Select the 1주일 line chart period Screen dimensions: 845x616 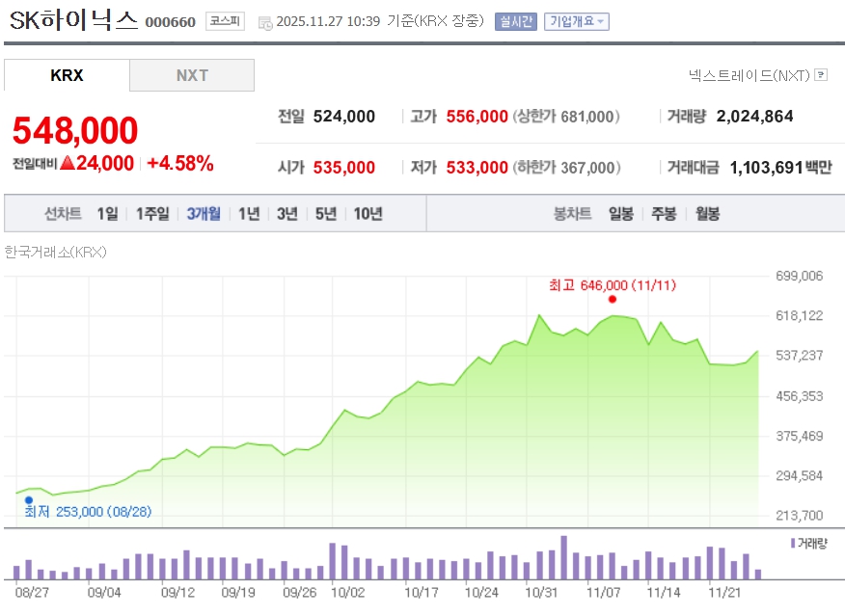pyautogui.click(x=152, y=214)
